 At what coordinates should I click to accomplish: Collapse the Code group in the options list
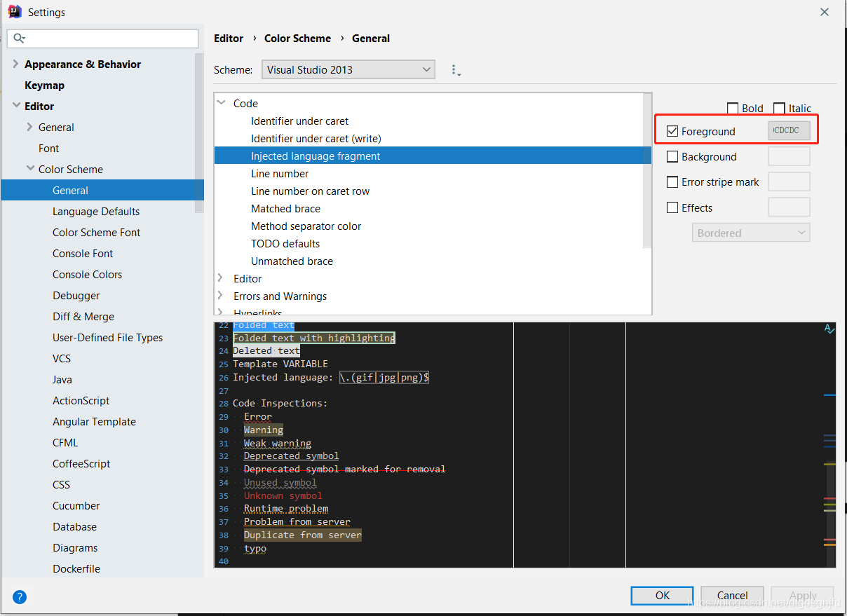(x=222, y=103)
